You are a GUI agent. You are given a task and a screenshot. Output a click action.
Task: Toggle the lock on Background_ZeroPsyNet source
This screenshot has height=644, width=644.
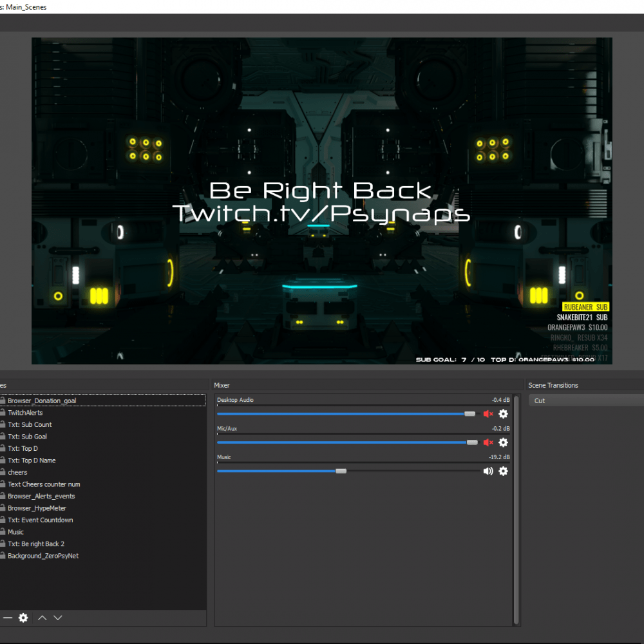(x=2, y=555)
